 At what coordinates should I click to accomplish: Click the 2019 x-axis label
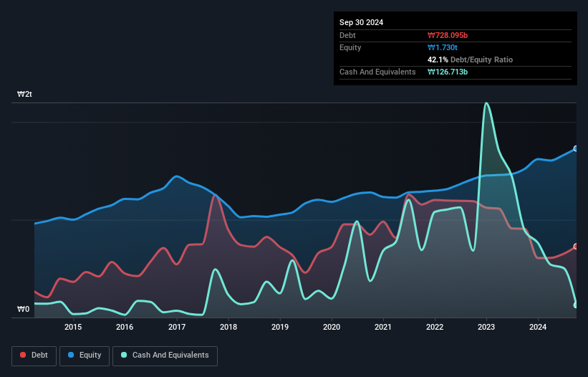point(280,327)
